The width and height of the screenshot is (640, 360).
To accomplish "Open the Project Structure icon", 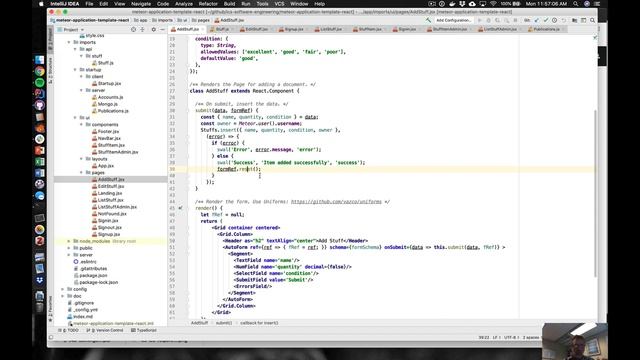I will click(x=575, y=20).
